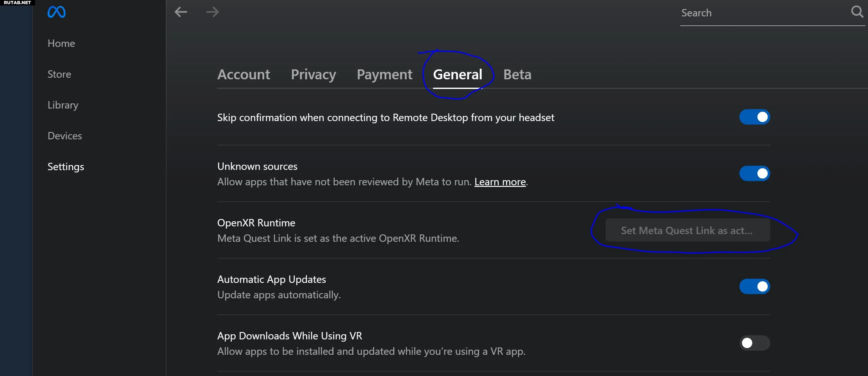Toggle Skip confirmation for Remote Desktop
868x376 pixels.
click(x=755, y=117)
